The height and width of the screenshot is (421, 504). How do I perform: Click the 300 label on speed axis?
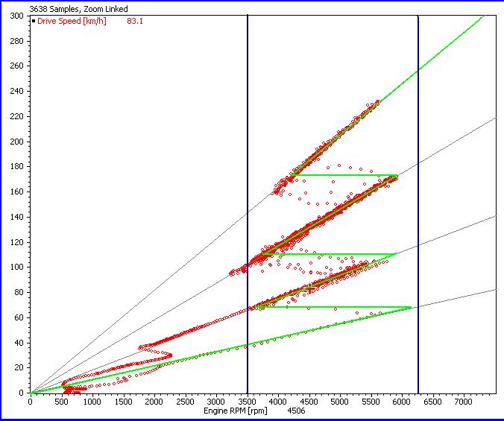click(17, 16)
